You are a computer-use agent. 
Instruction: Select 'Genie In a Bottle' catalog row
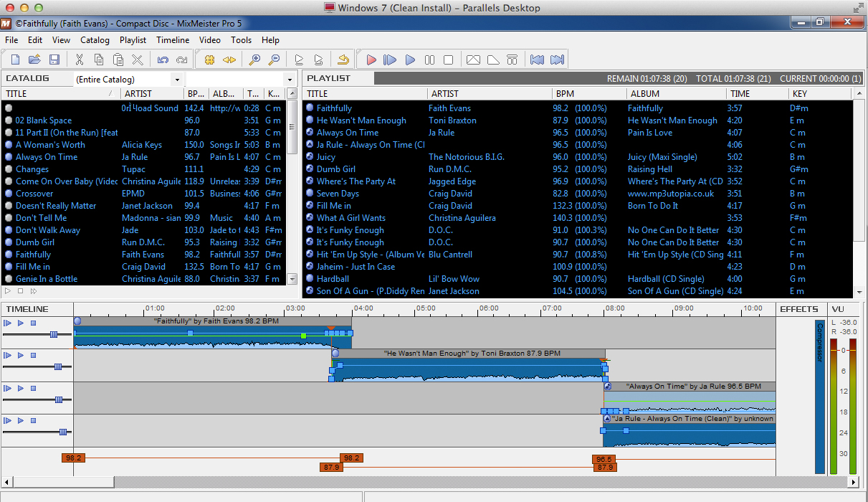(x=144, y=279)
